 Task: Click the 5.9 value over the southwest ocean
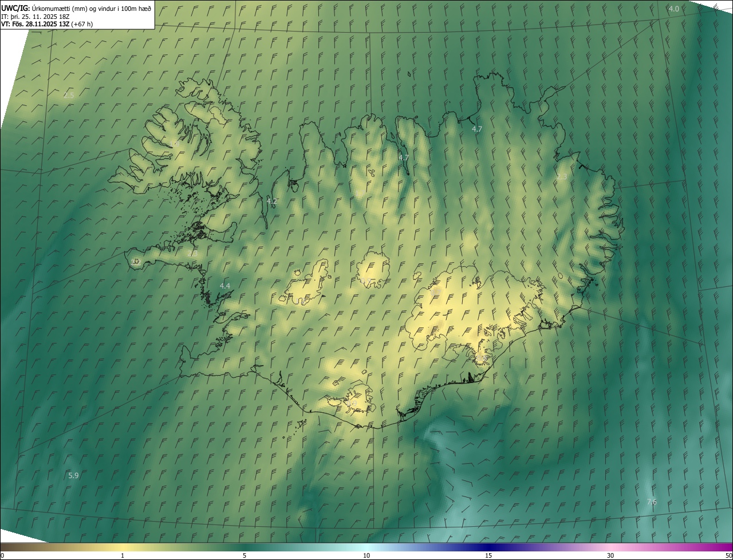(x=73, y=475)
